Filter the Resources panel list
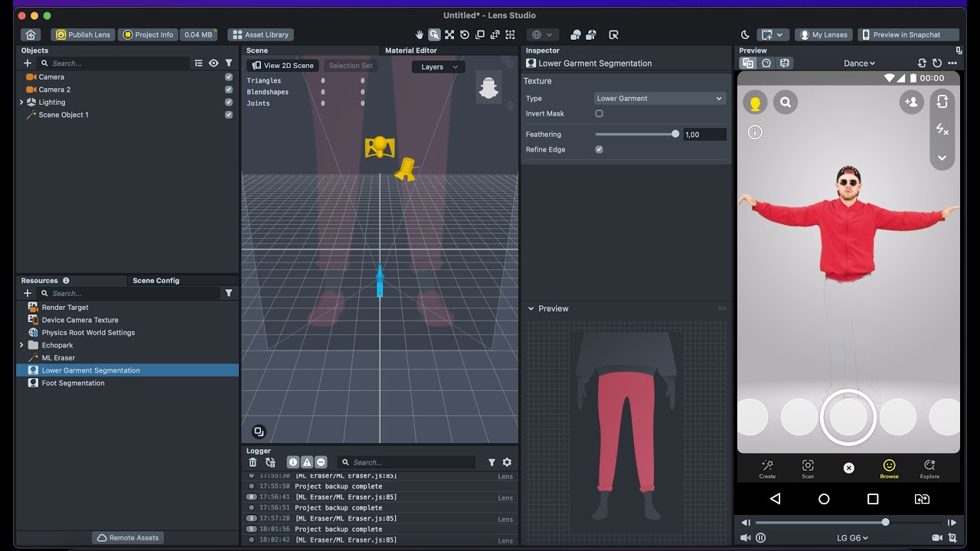980x551 pixels. point(228,293)
